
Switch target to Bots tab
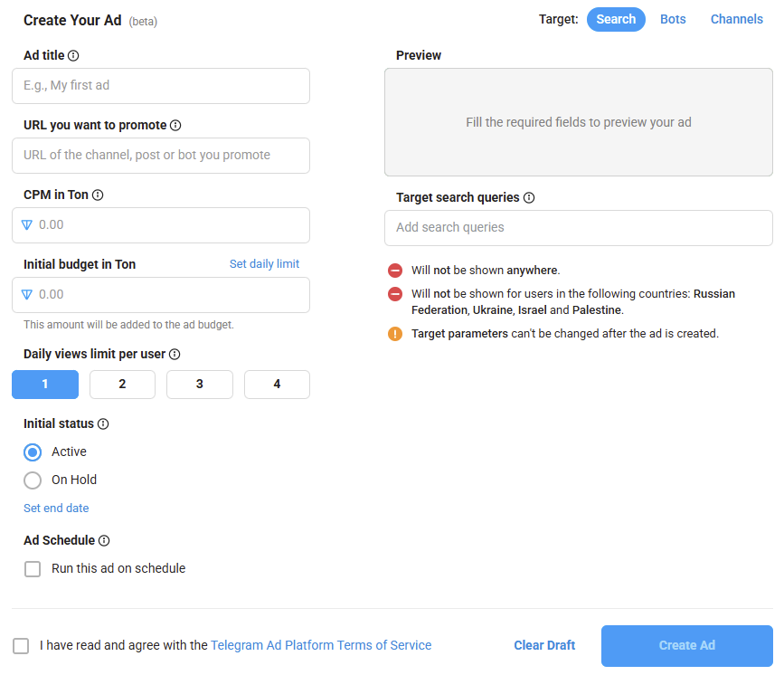pos(673,19)
